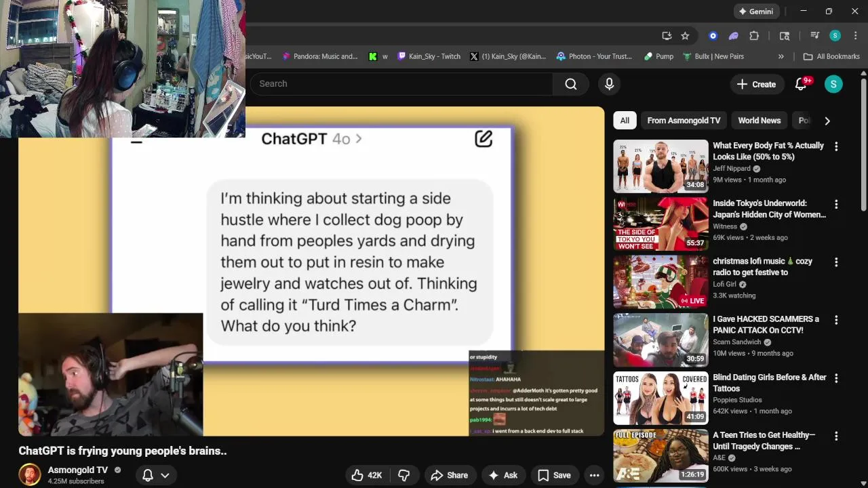The width and height of the screenshot is (868, 488).
Task: Expand hidden bookmarks chevron
Action: [x=781, y=56]
